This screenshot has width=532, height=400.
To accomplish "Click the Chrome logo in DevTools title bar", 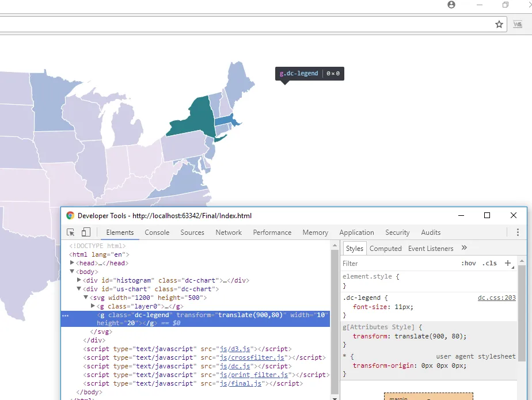I will pos(70,215).
